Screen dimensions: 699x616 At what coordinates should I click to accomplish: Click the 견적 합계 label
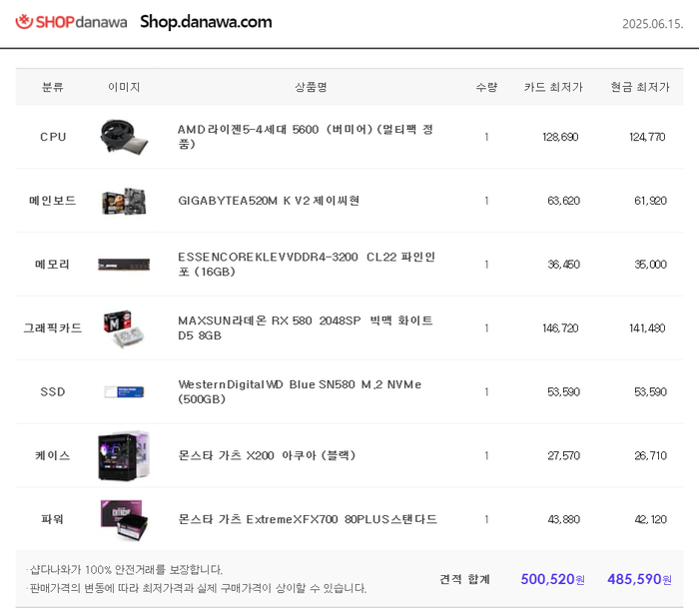point(464,579)
